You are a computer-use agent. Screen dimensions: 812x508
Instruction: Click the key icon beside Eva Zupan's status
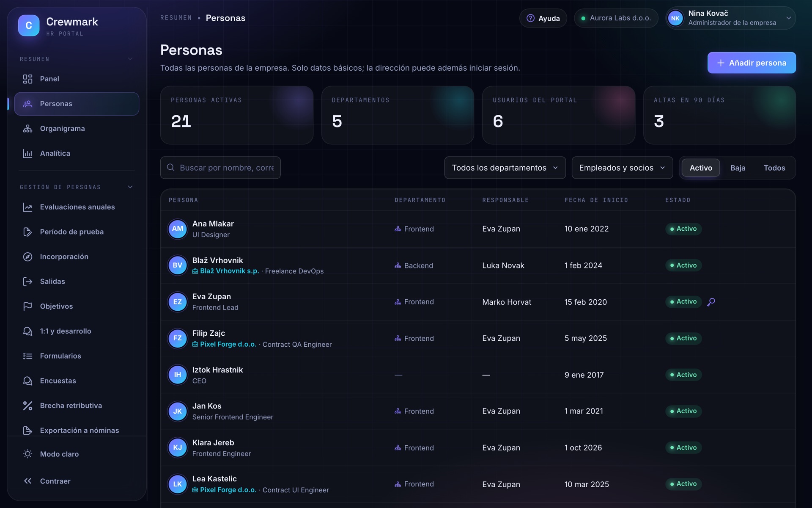point(711,302)
